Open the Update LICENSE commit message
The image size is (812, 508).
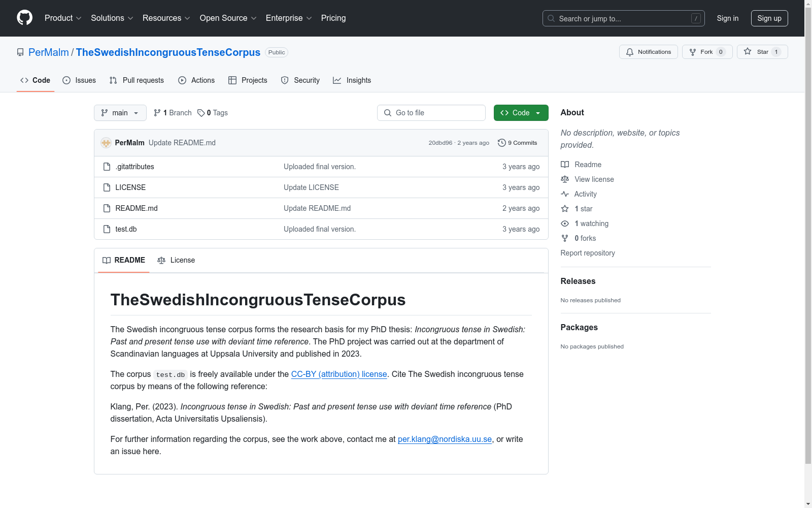click(x=311, y=187)
